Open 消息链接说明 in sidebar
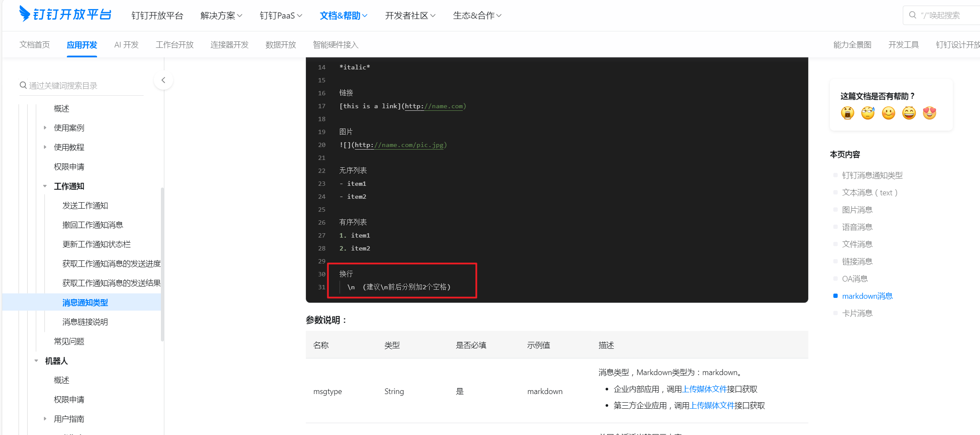This screenshot has width=980, height=435. tap(85, 322)
